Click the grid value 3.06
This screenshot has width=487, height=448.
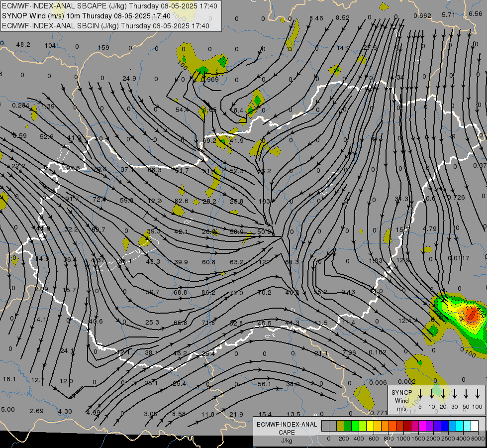151,414
